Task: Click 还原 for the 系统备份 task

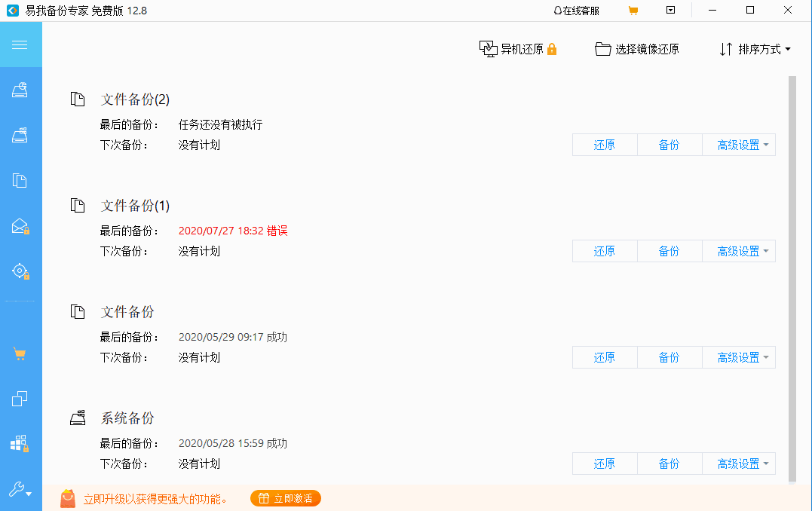Action: 605,464
